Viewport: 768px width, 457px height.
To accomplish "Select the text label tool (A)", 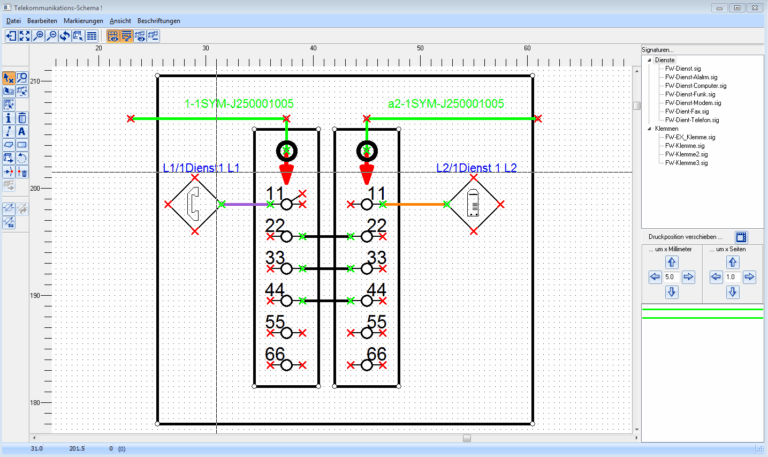I will [22, 131].
